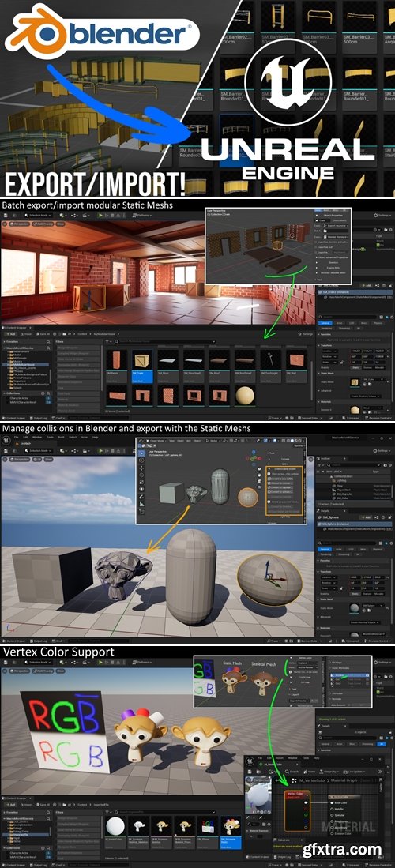This screenshot has height=868, width=395.
Task: Click the zoom magnifier icon in Blender's collisions viewport
Action: 259,469
